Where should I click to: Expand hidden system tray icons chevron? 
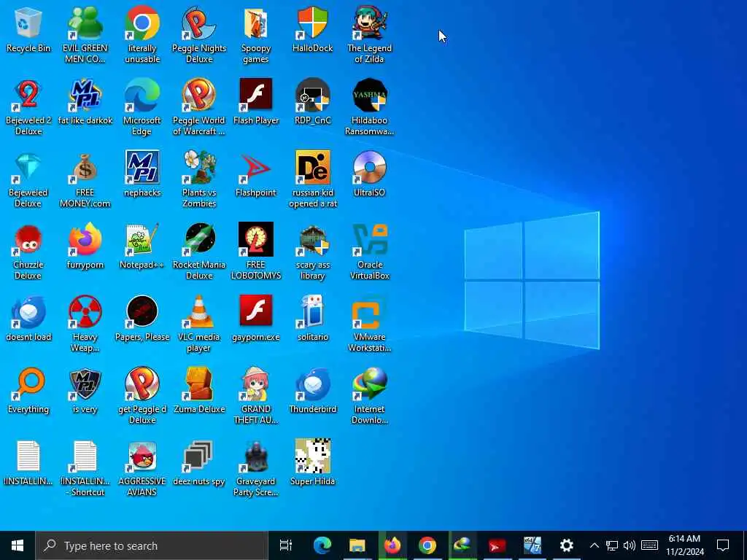pos(594,545)
